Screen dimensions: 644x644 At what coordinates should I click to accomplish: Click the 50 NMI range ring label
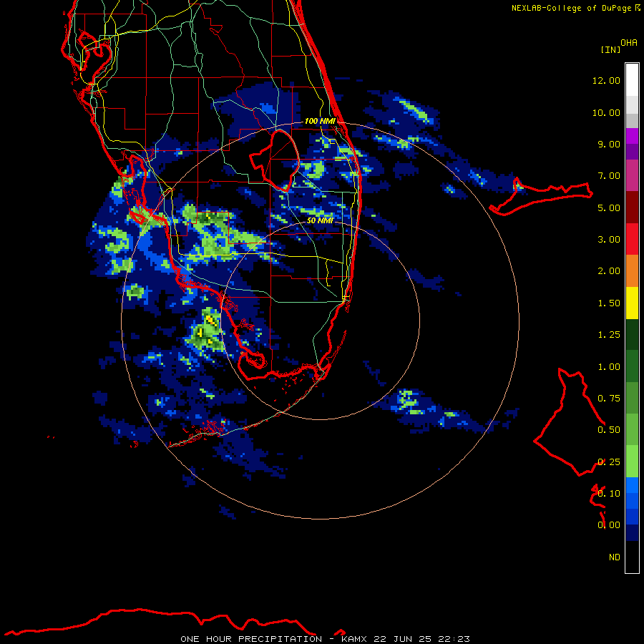click(320, 220)
